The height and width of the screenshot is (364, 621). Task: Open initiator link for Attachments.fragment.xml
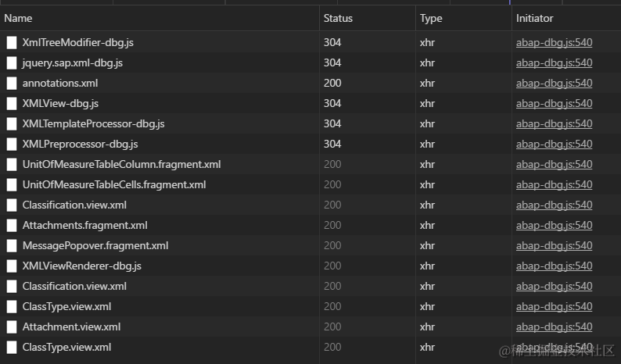(x=554, y=225)
